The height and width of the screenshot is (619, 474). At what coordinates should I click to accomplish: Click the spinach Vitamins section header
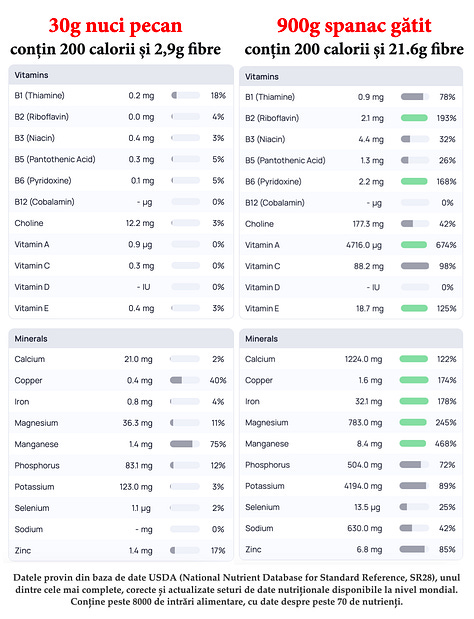tap(351, 77)
